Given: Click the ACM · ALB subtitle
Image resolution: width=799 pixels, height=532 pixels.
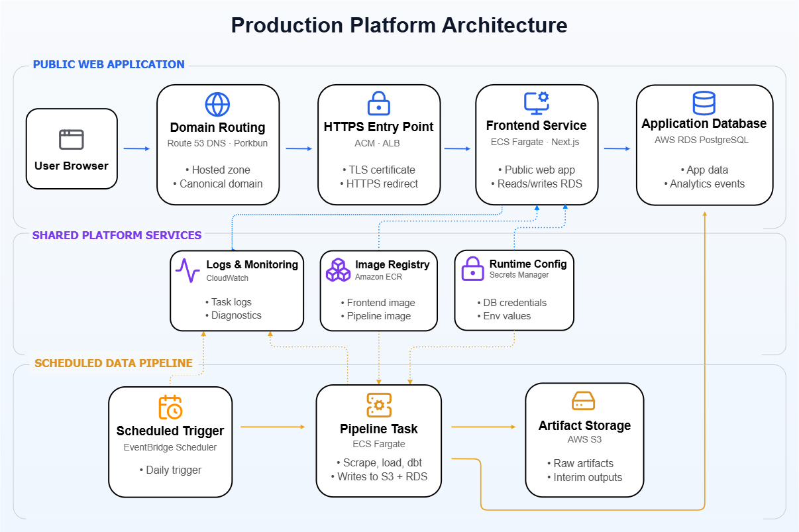Looking at the screenshot, I should 378,143.
